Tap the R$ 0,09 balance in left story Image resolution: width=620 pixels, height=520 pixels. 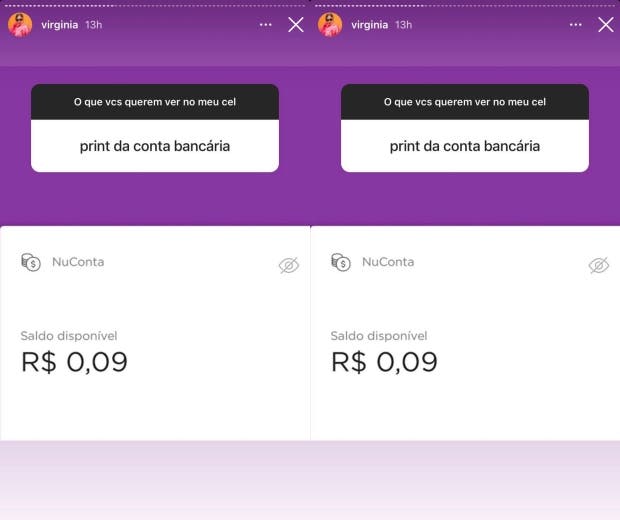tap(74, 362)
